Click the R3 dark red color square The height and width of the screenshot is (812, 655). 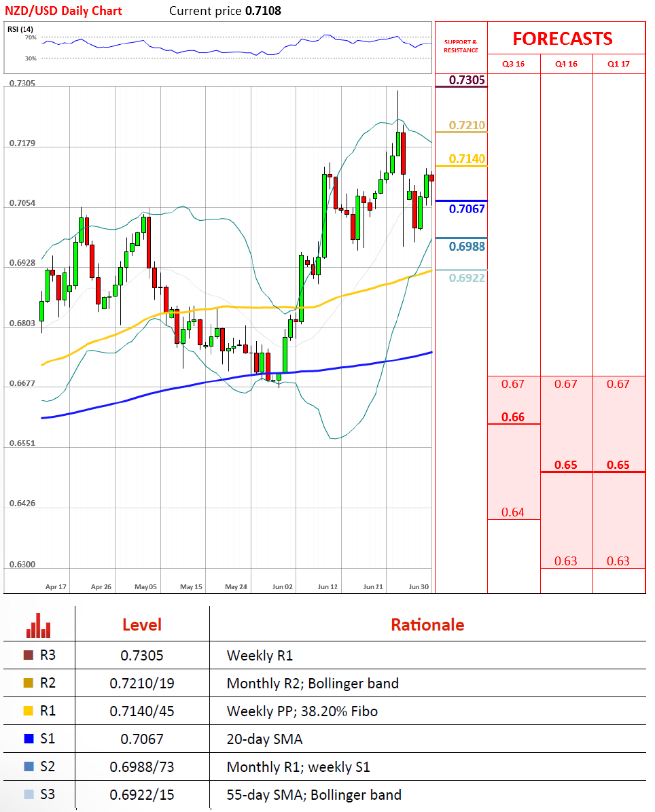pos(29,655)
